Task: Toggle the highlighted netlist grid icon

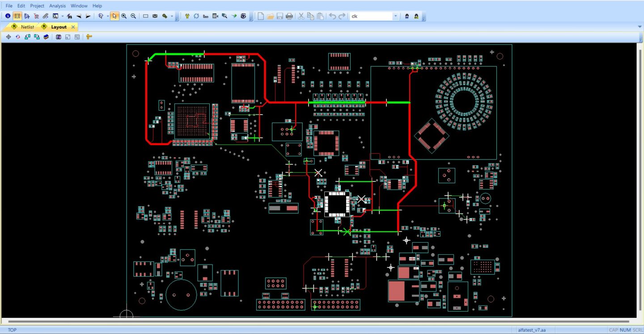Action: coord(17,16)
